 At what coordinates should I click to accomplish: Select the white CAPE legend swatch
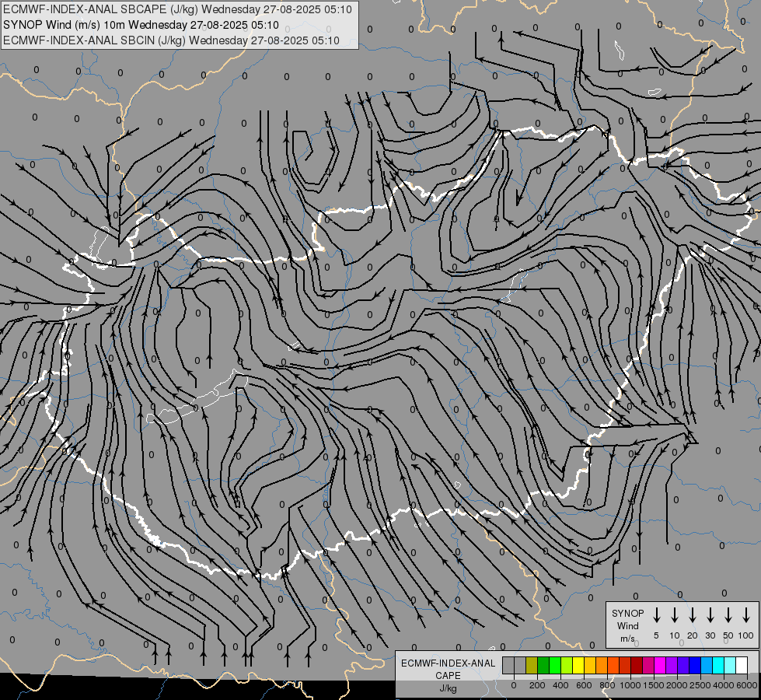pos(742,665)
